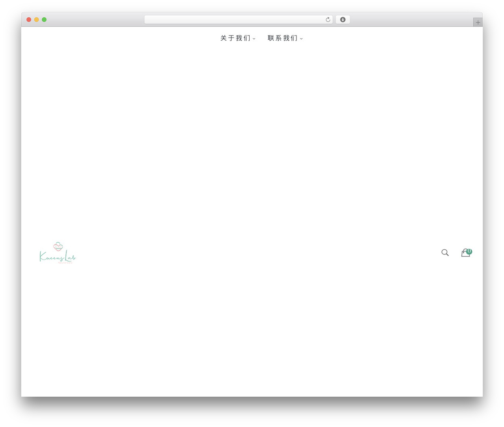Open the shopping cart bag icon
504x427 pixels.
pos(465,253)
